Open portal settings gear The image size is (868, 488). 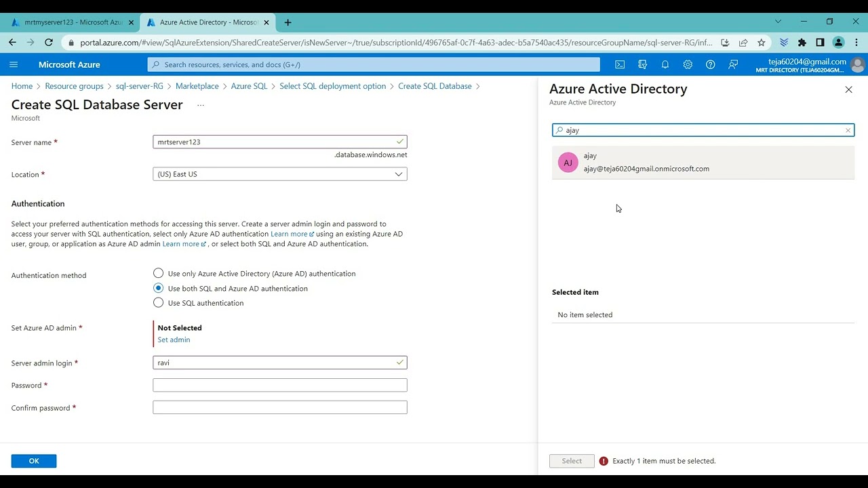(x=688, y=64)
